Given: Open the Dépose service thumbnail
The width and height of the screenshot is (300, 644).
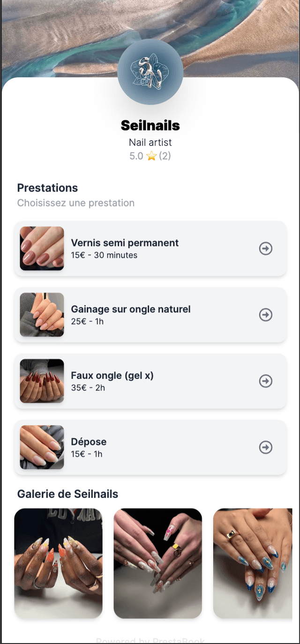Looking at the screenshot, I should point(42,447).
